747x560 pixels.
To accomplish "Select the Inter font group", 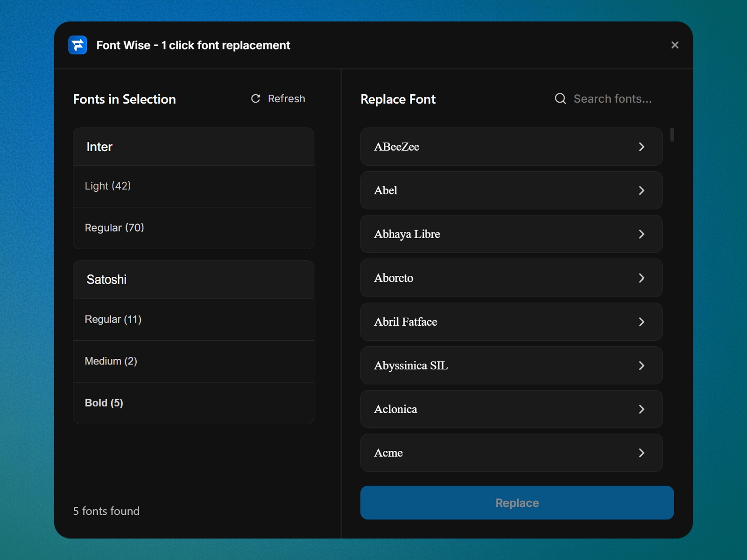I will point(193,147).
